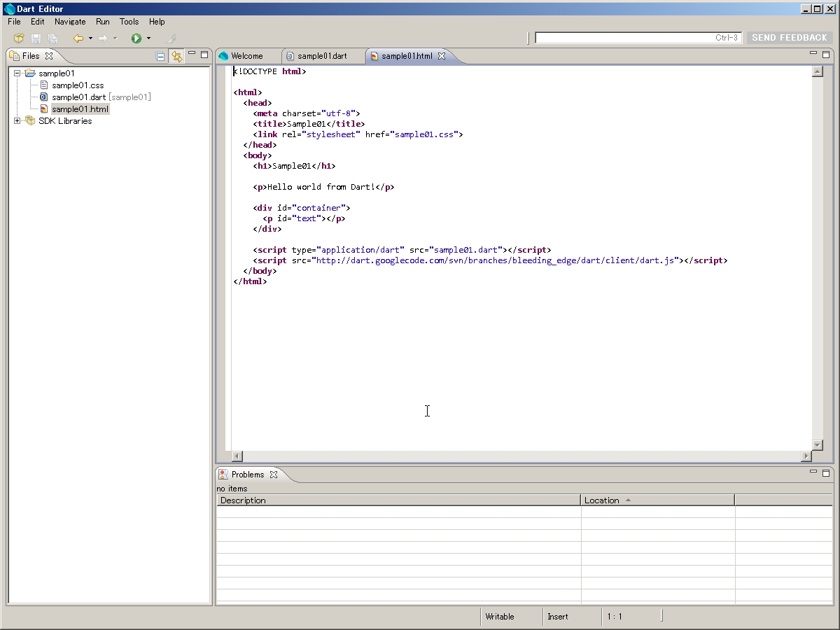Select sample01.dart in the Files tree
Screen dimensions: 840x630
coord(101,97)
